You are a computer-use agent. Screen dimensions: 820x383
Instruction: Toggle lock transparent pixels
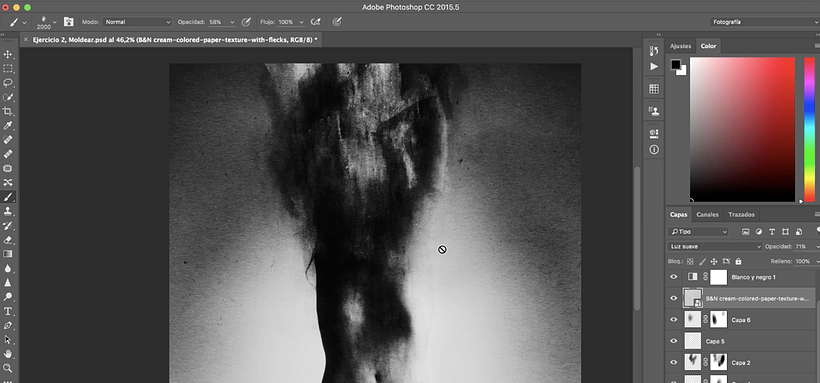point(690,261)
